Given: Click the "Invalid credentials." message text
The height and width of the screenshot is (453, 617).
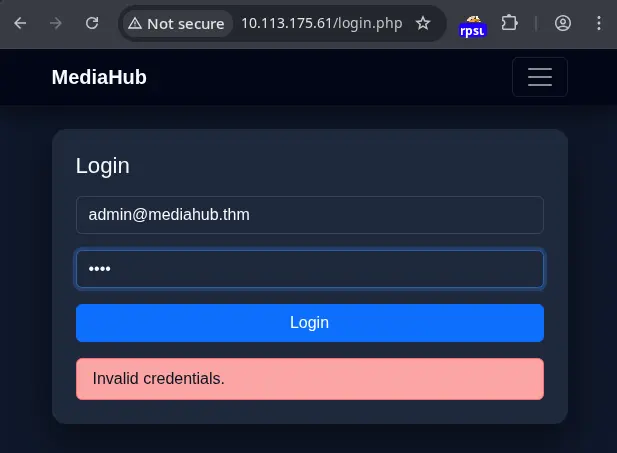Looking at the screenshot, I should coord(159,379).
